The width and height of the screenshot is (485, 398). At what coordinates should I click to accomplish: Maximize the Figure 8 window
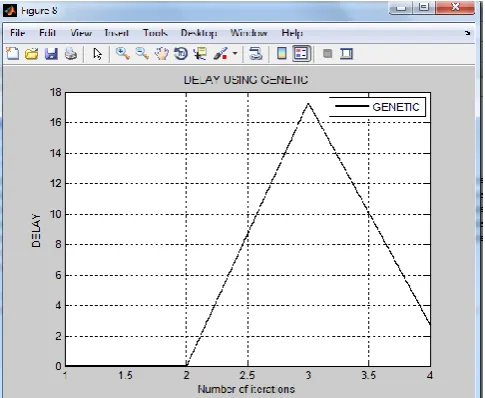pyautogui.click(x=423, y=7)
